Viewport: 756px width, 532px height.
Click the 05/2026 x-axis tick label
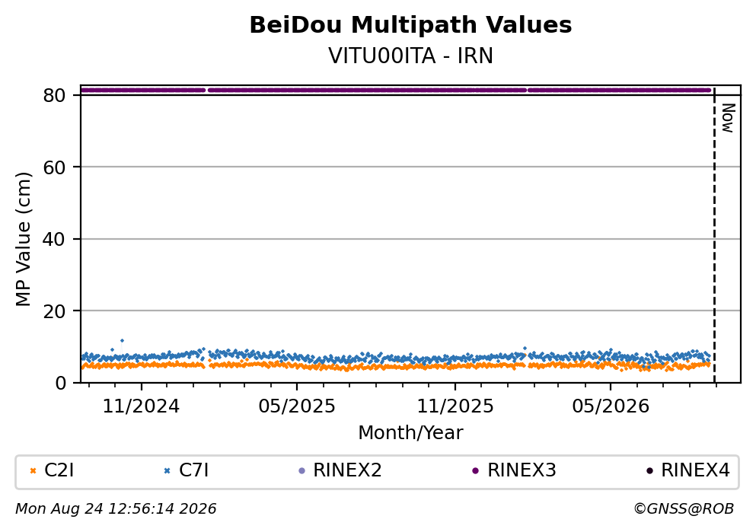(611, 406)
